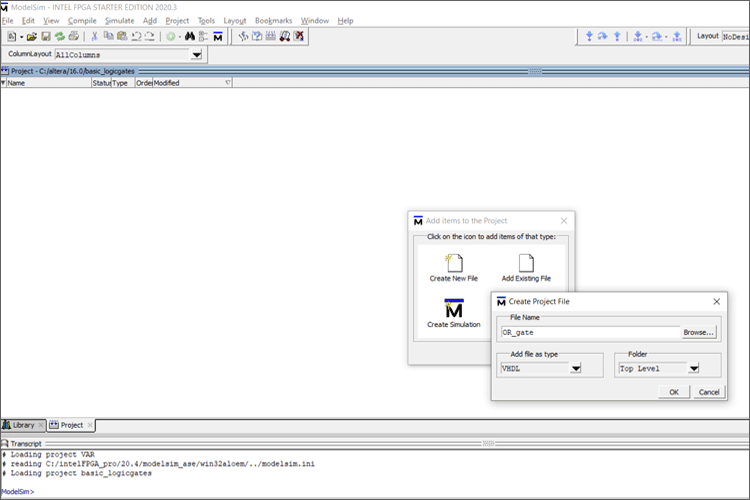
Task: Click the green Add to Wave icon
Action: point(170,36)
